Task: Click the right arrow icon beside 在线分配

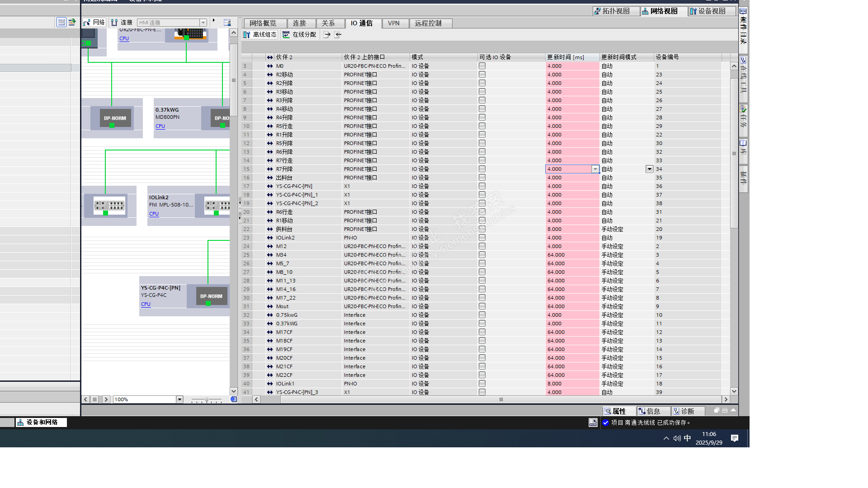Action: (327, 34)
